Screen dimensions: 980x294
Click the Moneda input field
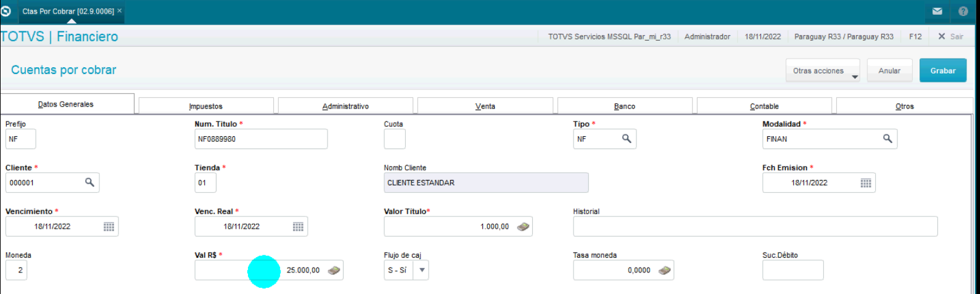(x=16, y=270)
